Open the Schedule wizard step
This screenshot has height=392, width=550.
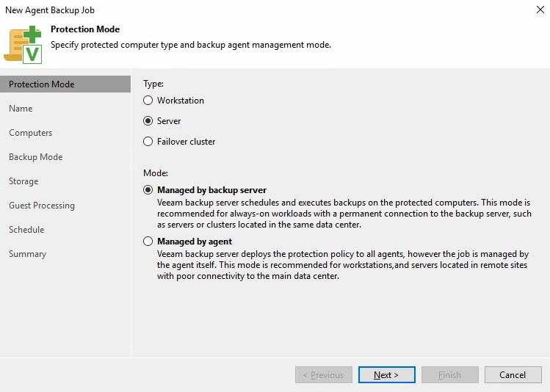click(x=26, y=230)
